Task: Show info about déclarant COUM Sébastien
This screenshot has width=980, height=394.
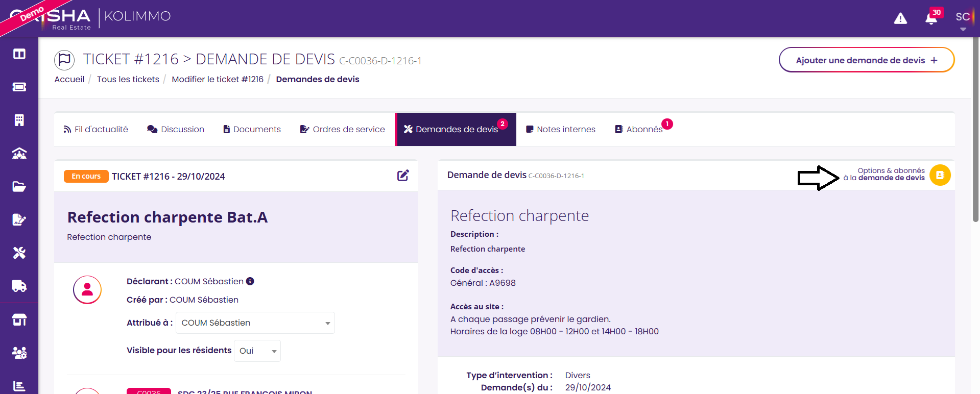Action: 250,281
